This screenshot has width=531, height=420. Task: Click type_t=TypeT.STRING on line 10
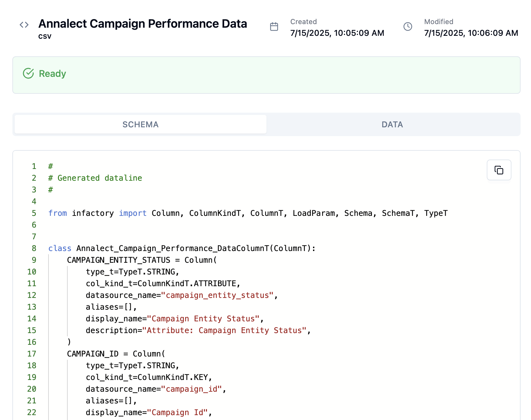(132, 272)
